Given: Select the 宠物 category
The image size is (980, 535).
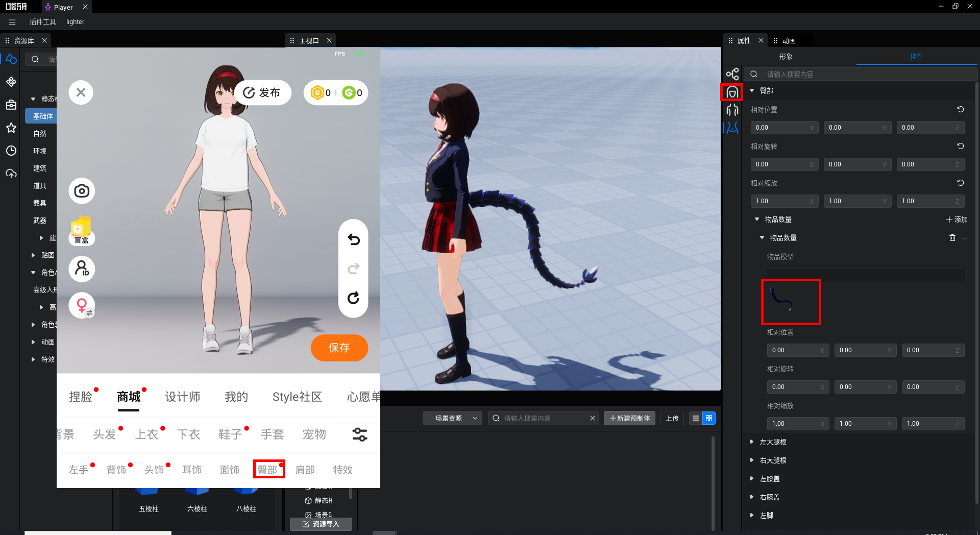Looking at the screenshot, I should [314, 434].
